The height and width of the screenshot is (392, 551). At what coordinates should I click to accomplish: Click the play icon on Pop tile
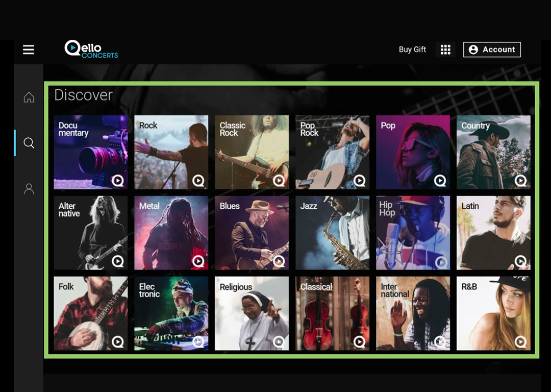click(440, 181)
